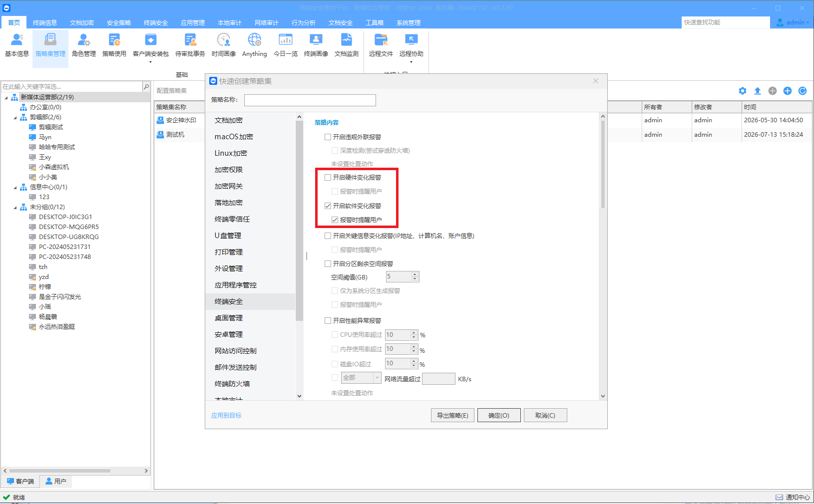814x504 pixels.
Task: Close the 快速创建策略集 dialog
Action: click(596, 81)
